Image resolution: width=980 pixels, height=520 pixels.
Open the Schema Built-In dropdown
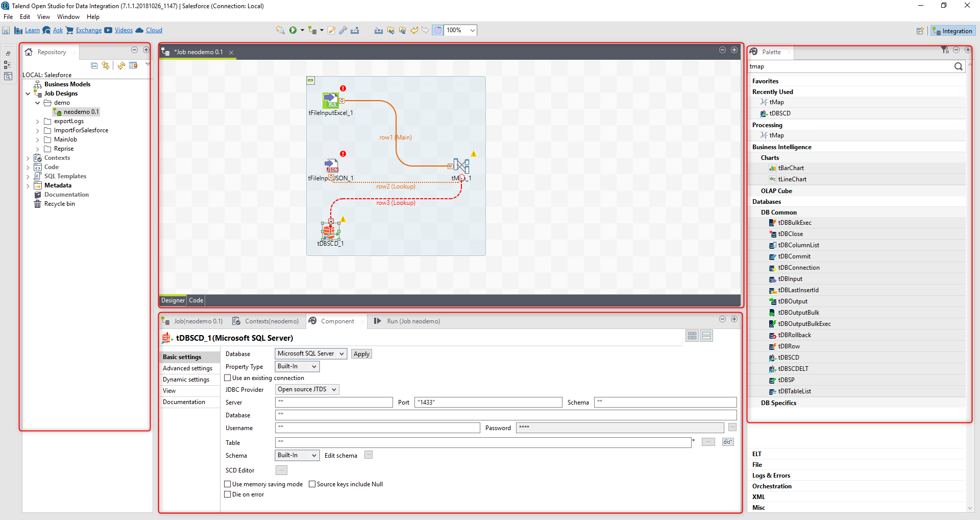pyautogui.click(x=297, y=455)
